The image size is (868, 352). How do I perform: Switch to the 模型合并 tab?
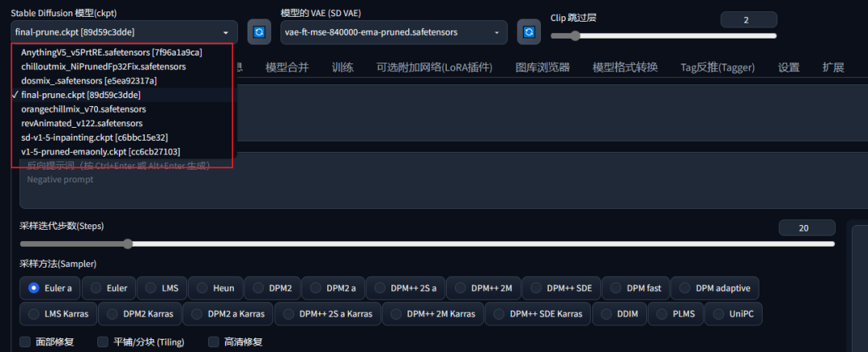pos(287,68)
